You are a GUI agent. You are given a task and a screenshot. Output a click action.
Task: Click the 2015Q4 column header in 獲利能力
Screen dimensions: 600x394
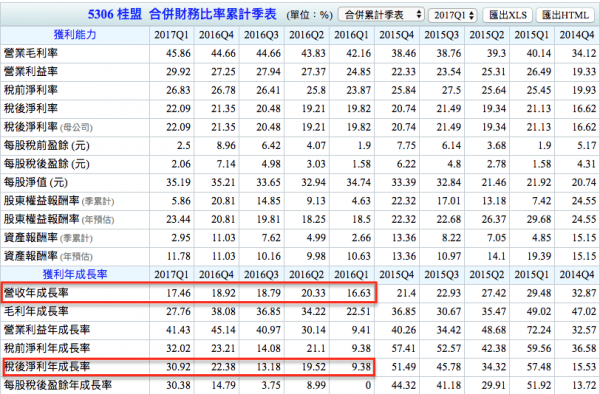coord(396,35)
